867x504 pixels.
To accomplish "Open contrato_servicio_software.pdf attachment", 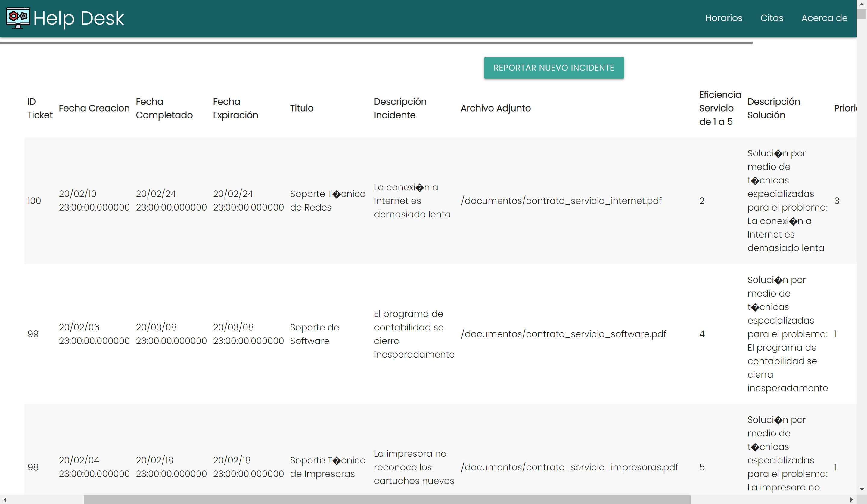I will pos(563,333).
